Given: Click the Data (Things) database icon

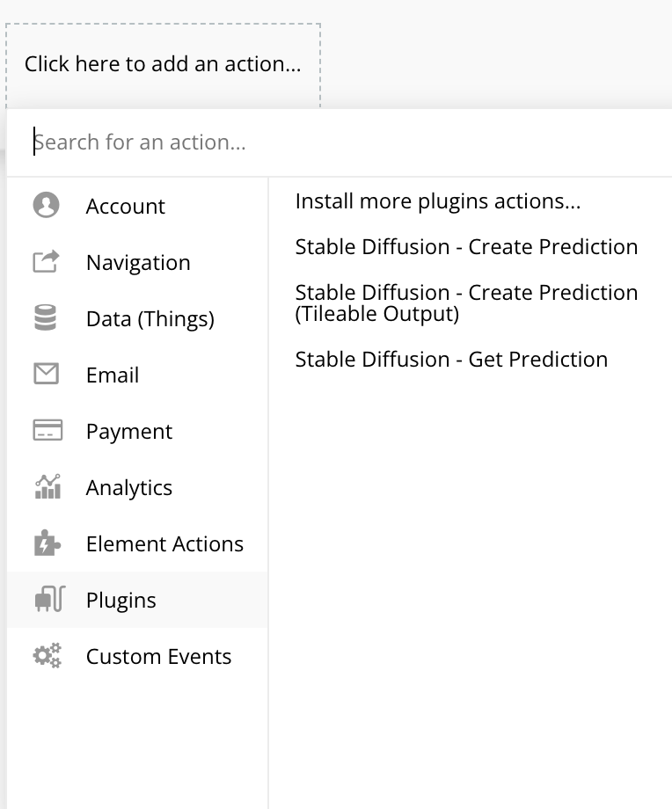Looking at the screenshot, I should click(x=46, y=318).
